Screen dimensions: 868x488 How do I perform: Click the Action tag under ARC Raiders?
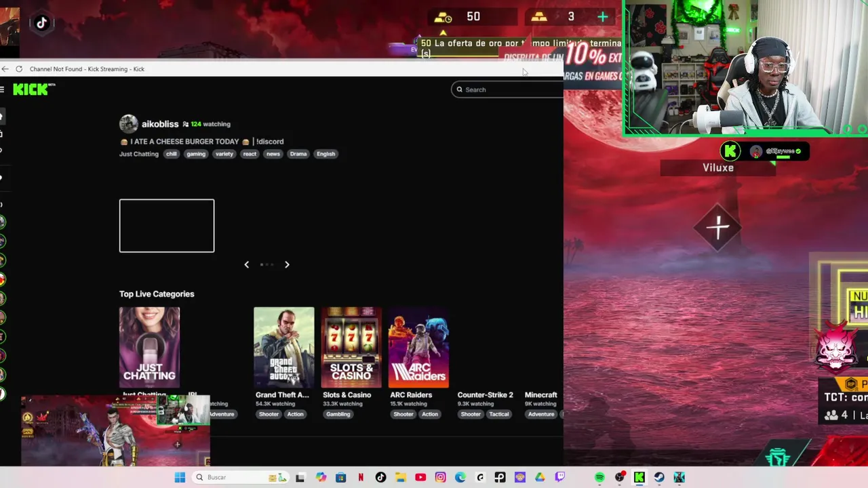pyautogui.click(x=430, y=414)
